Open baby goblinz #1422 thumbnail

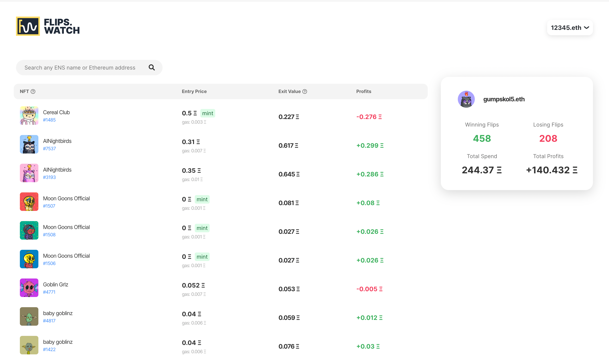(x=29, y=345)
